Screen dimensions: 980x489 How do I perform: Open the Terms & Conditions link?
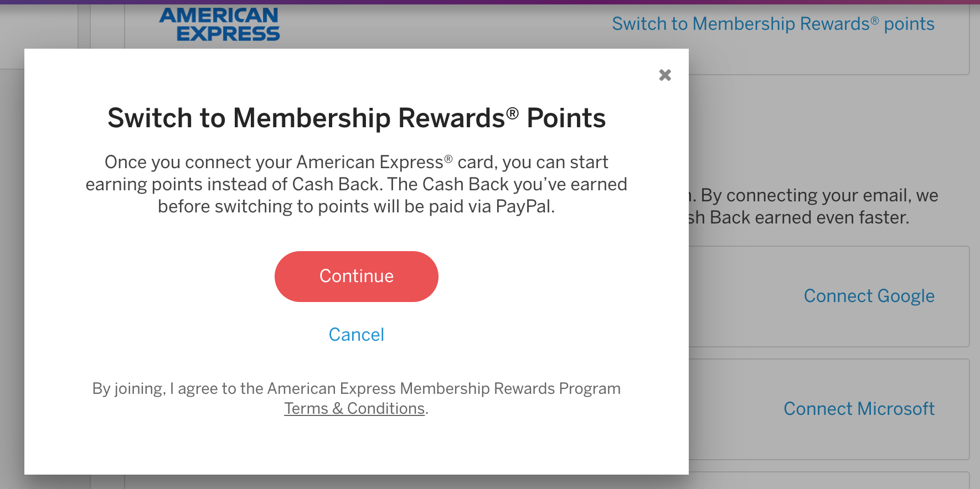click(354, 409)
